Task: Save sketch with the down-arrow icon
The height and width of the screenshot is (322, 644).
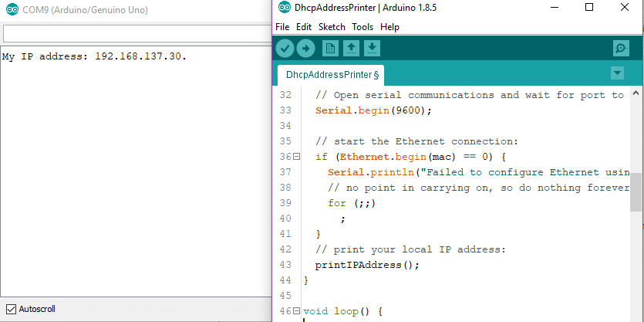Action: (372, 48)
